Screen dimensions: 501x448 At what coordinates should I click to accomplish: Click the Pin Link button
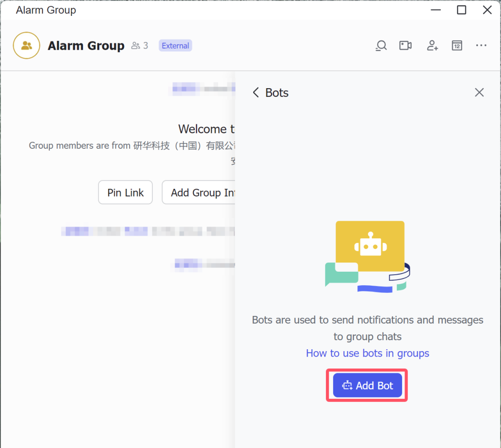click(x=125, y=193)
